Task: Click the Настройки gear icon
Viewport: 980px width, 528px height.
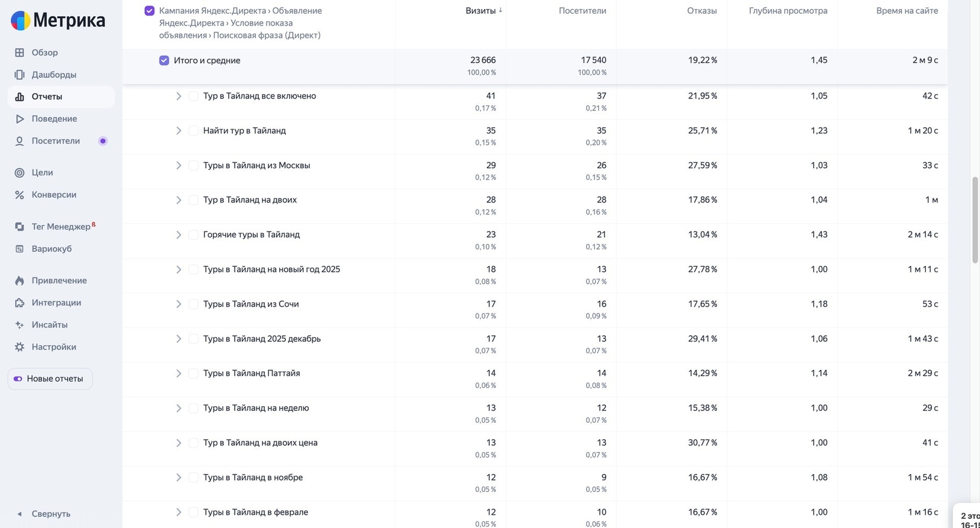Action: pos(20,347)
